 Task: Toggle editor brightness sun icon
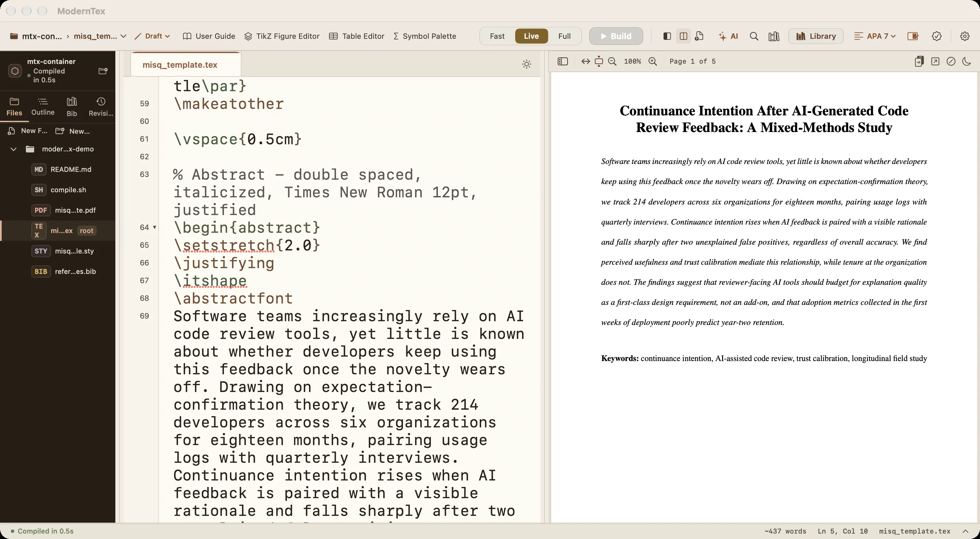click(526, 64)
